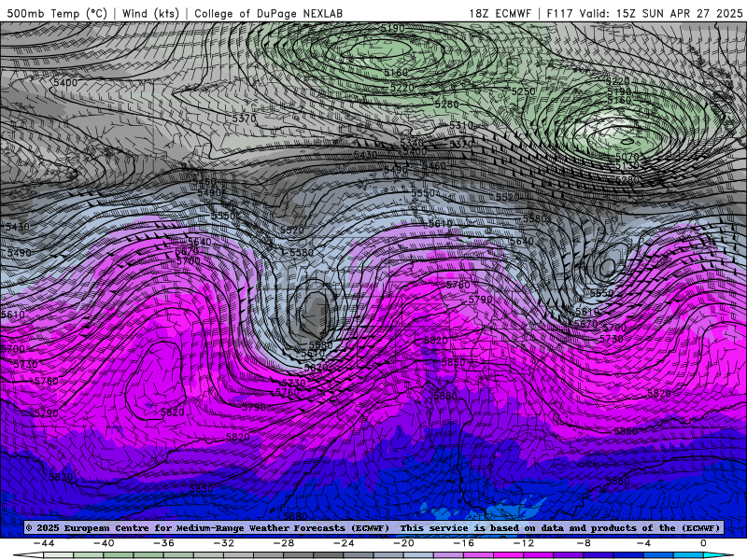This screenshot has width=747, height=560.
Task: Click the -20 colorbar scale label
Action: [404, 543]
